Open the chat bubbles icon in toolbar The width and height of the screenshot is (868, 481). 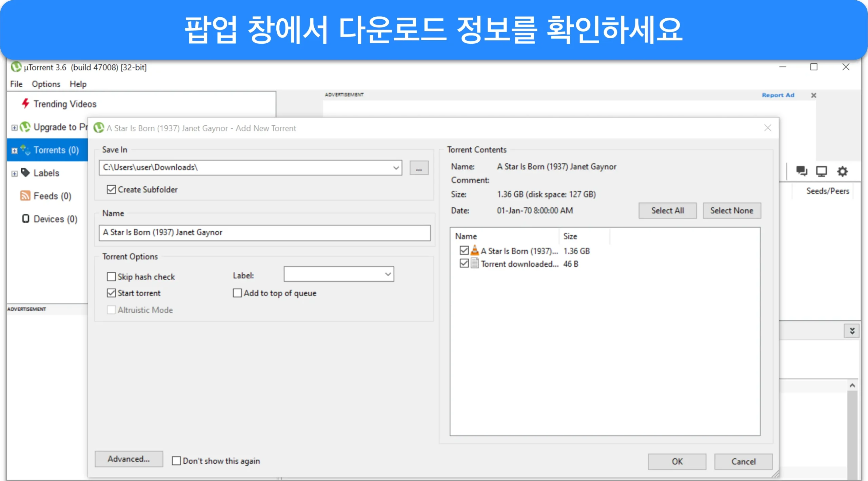click(x=802, y=171)
